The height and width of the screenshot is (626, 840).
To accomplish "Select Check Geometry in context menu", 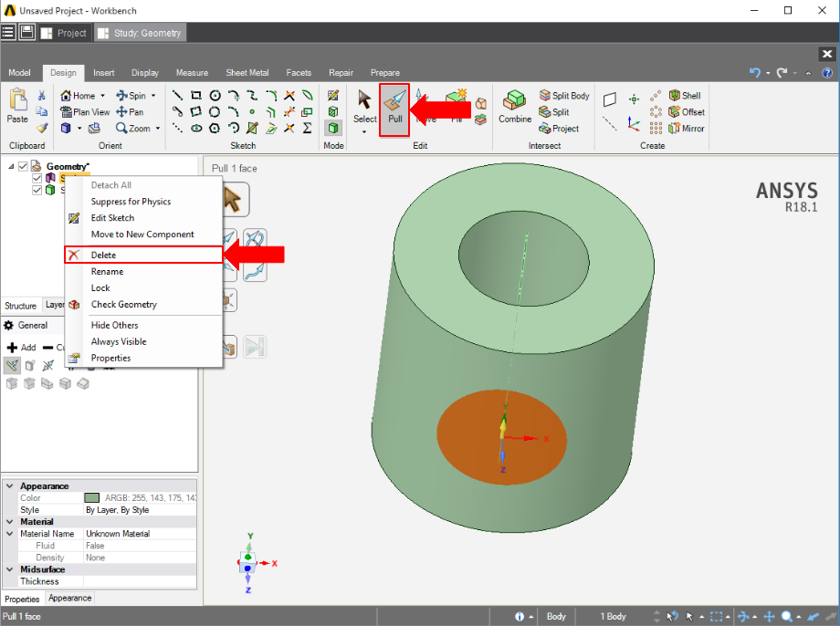I will click(x=143, y=304).
